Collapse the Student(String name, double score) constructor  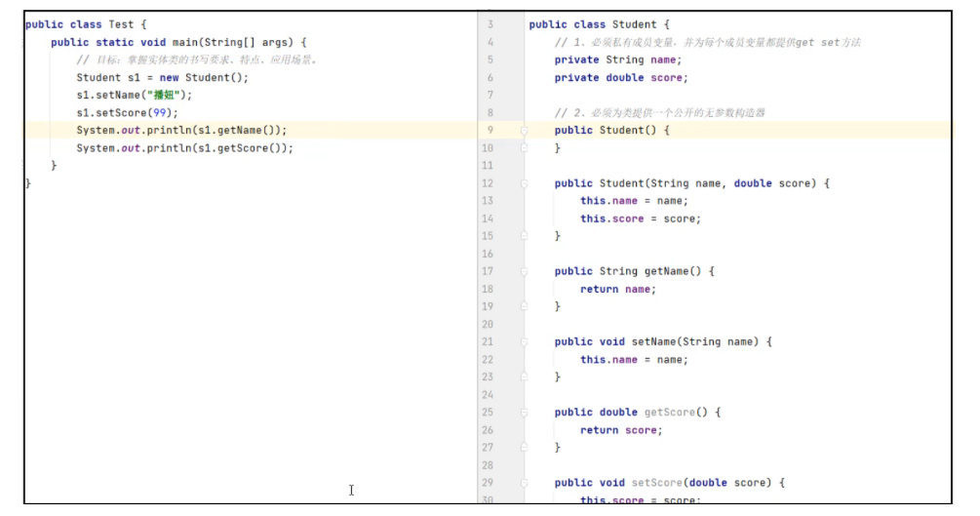click(524, 183)
